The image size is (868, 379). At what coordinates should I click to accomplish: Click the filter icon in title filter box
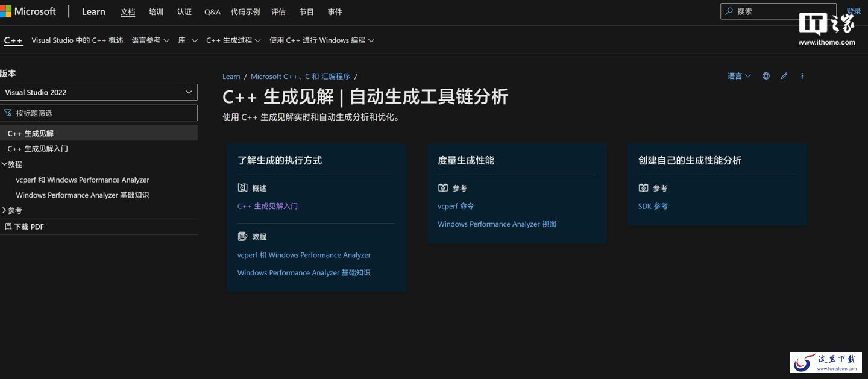[8, 113]
